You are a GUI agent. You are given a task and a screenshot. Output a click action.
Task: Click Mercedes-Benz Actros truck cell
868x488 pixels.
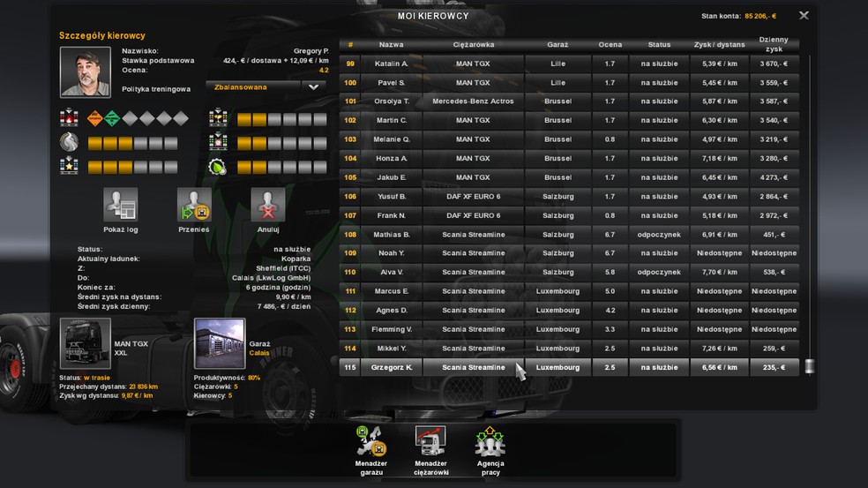tap(474, 101)
